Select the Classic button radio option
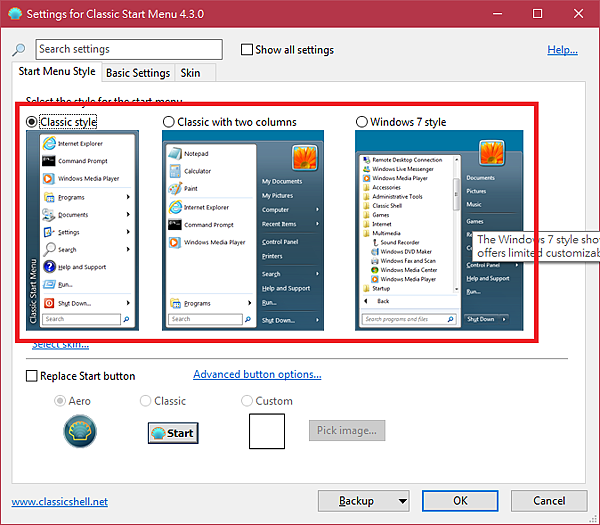Screen dimensions: 600x525 tap(145, 401)
